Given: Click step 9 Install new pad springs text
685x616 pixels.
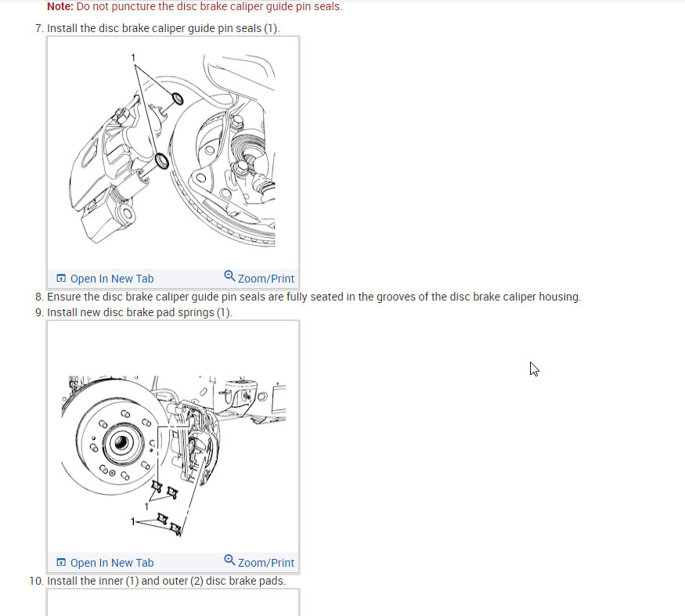Looking at the screenshot, I should point(140,313).
